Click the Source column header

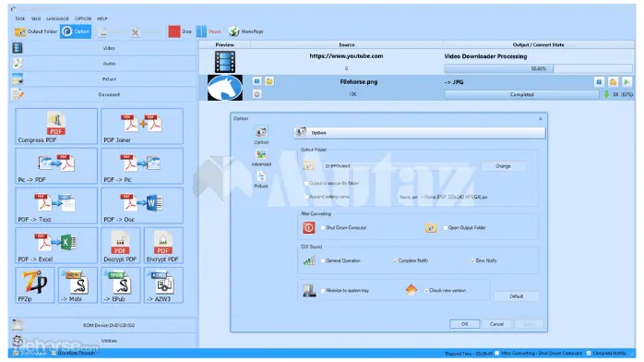[x=347, y=44]
